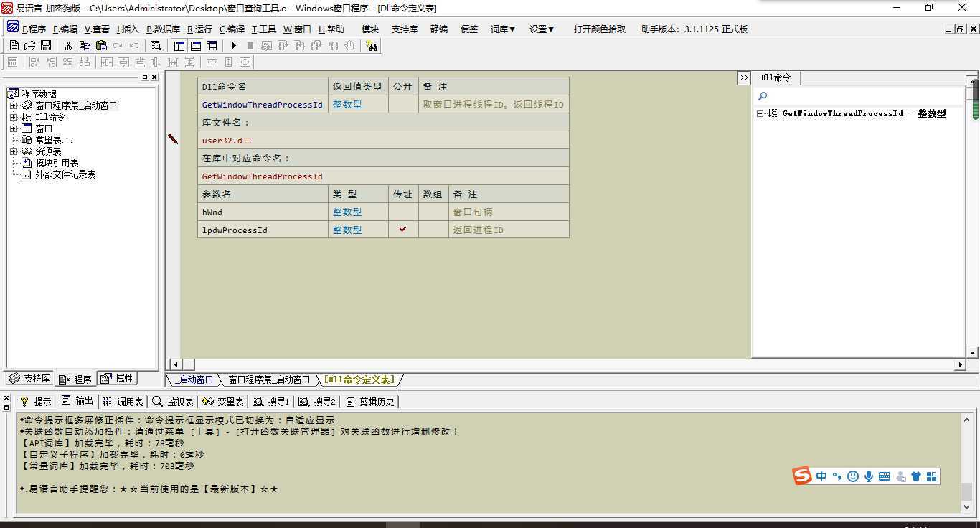Click the IME shirt skin icon
The image size is (980, 528).
point(916,476)
